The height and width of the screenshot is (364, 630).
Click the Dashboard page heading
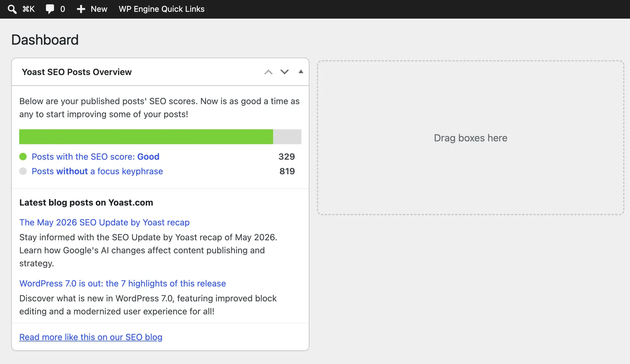[45, 40]
